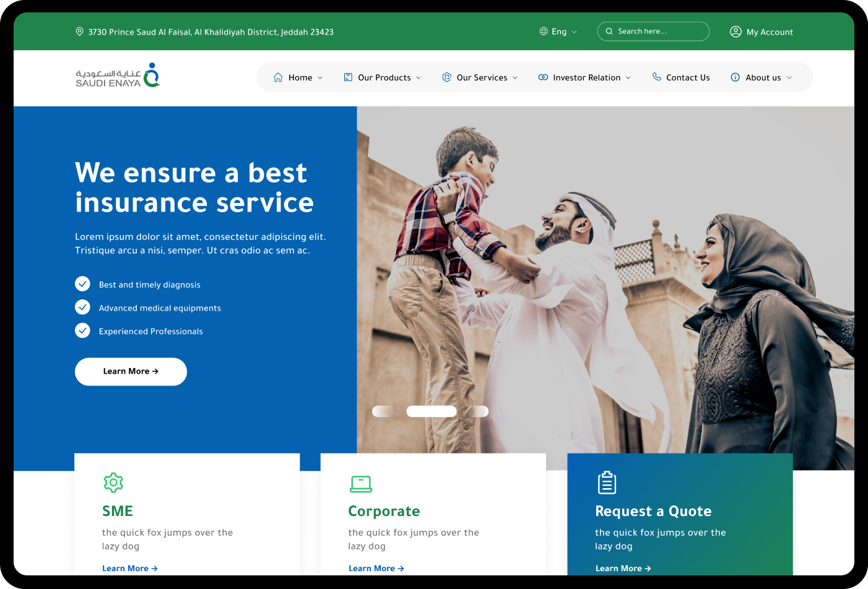Focus the Search here input field
The height and width of the screenshot is (589, 868).
[x=653, y=32]
